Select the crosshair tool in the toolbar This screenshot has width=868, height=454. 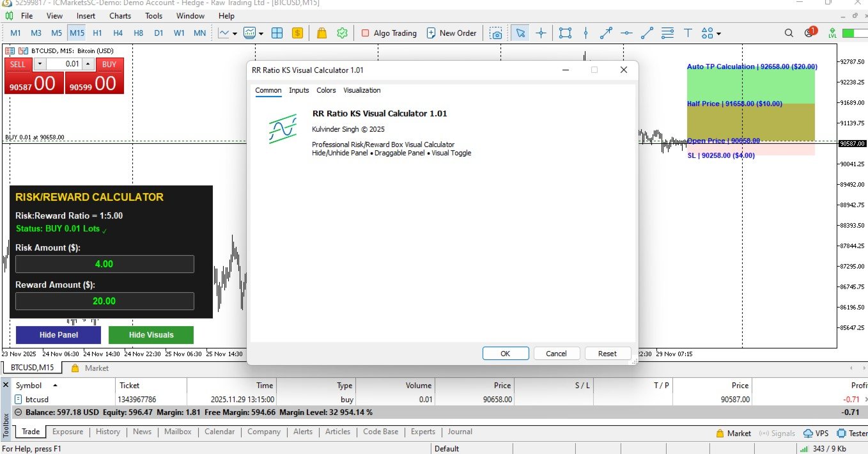[x=541, y=33]
